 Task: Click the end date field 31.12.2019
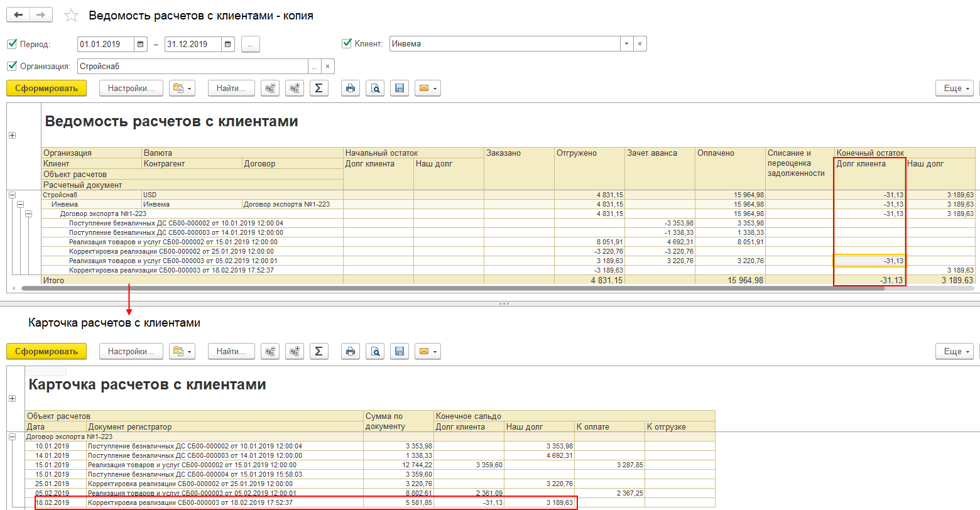click(x=193, y=44)
